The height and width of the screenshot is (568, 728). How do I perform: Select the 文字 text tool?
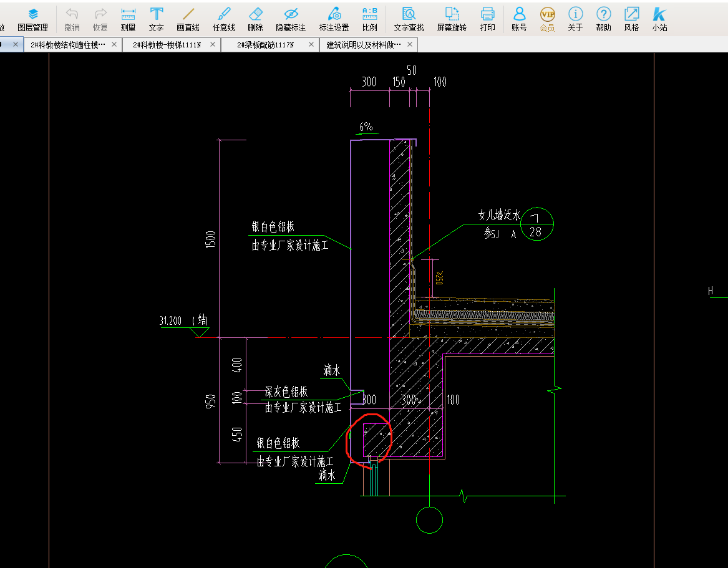pyautogui.click(x=157, y=19)
